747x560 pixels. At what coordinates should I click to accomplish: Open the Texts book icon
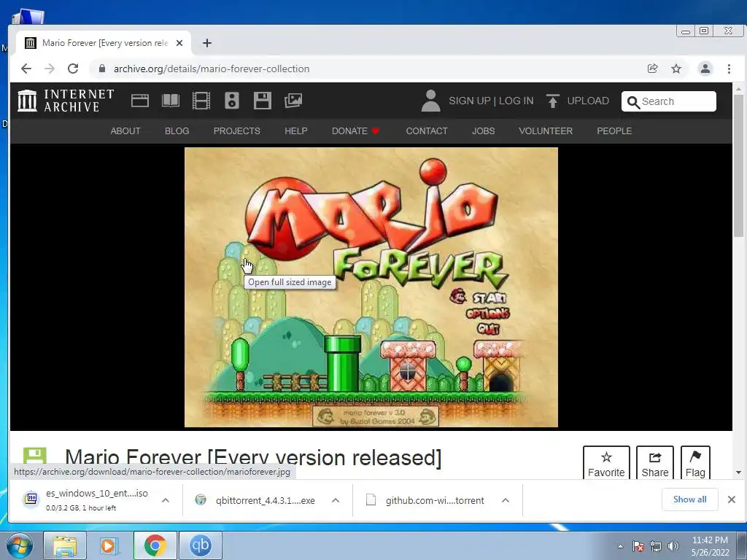click(171, 101)
